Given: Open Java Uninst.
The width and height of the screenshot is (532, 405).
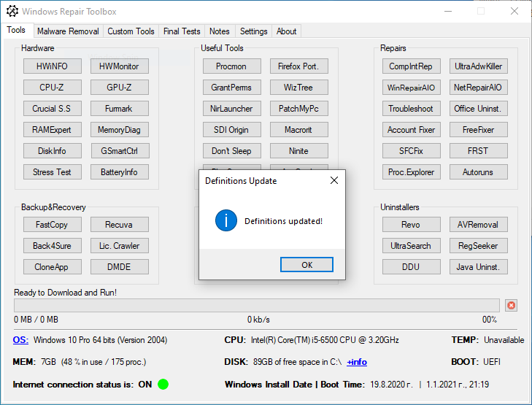Looking at the screenshot, I should 479,266.
